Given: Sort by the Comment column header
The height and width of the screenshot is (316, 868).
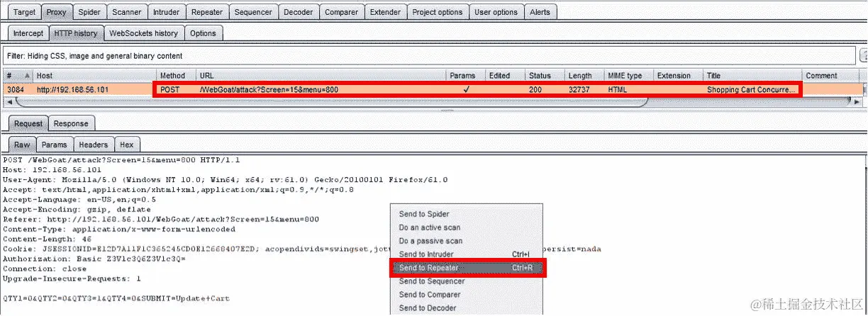Looking at the screenshot, I should click(830, 76).
